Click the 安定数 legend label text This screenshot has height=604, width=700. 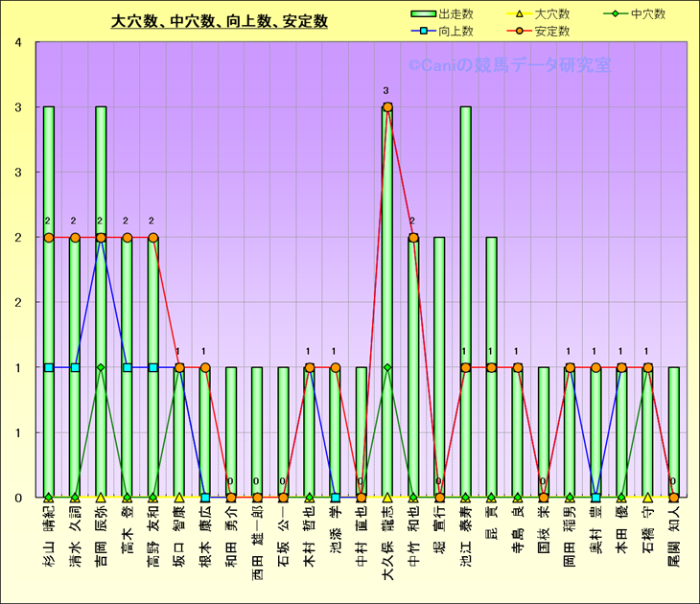coord(552,31)
